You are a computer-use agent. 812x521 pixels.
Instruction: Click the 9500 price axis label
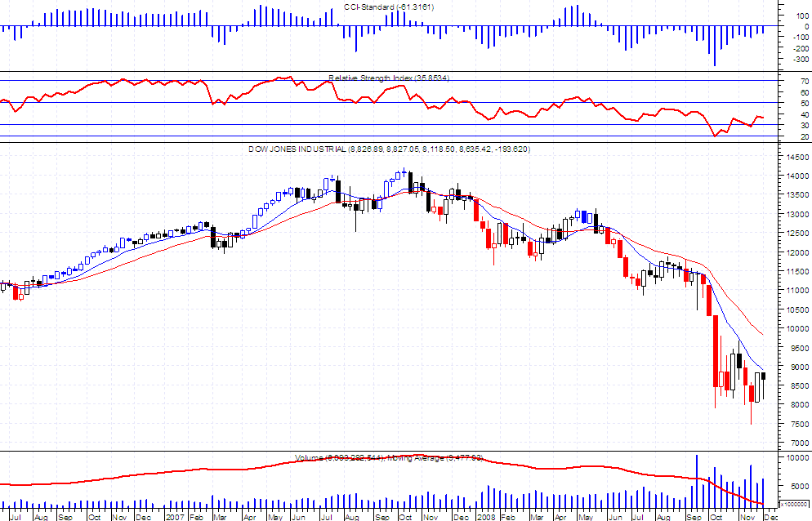click(x=801, y=348)
